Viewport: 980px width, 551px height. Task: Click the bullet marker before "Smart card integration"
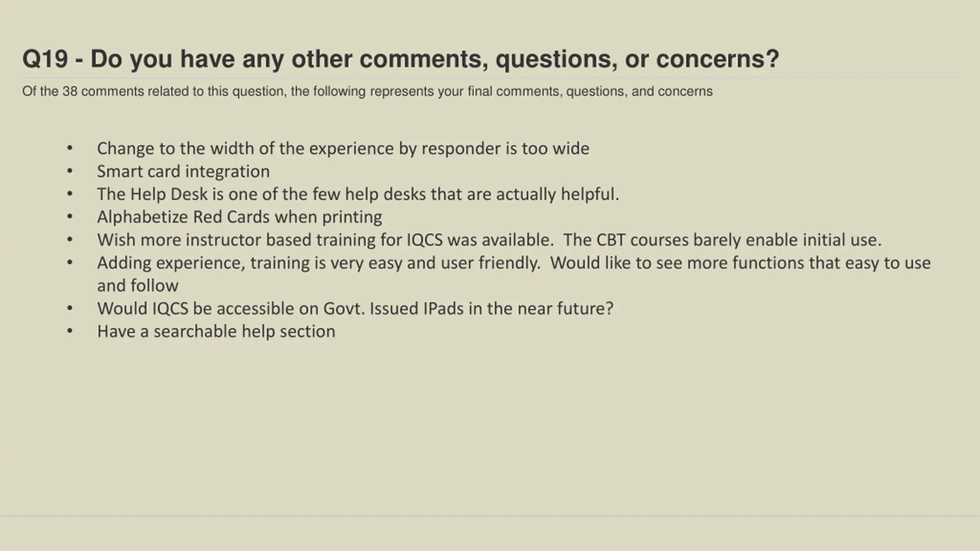70,171
